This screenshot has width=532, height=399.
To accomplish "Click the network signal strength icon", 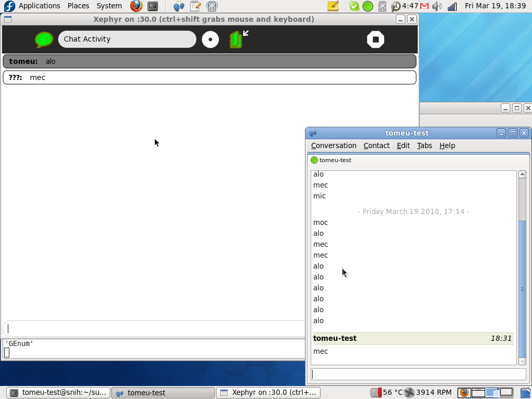I will (x=452, y=6).
